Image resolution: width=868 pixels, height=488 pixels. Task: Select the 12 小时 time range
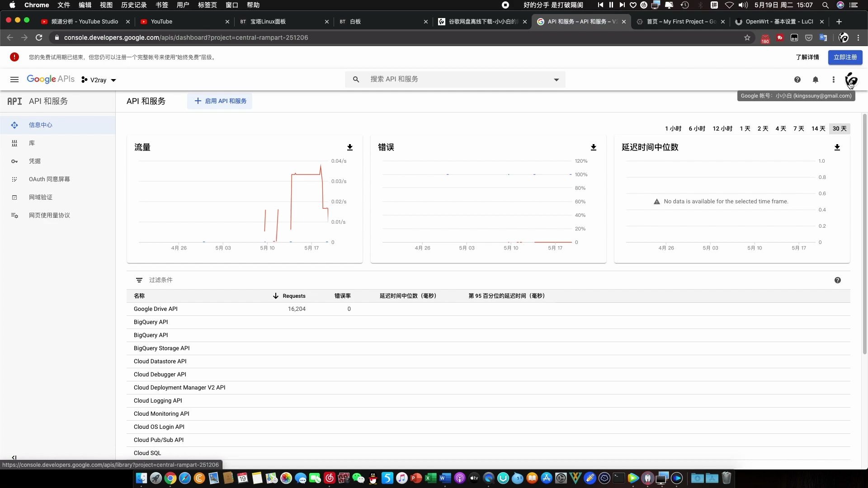[722, 128]
